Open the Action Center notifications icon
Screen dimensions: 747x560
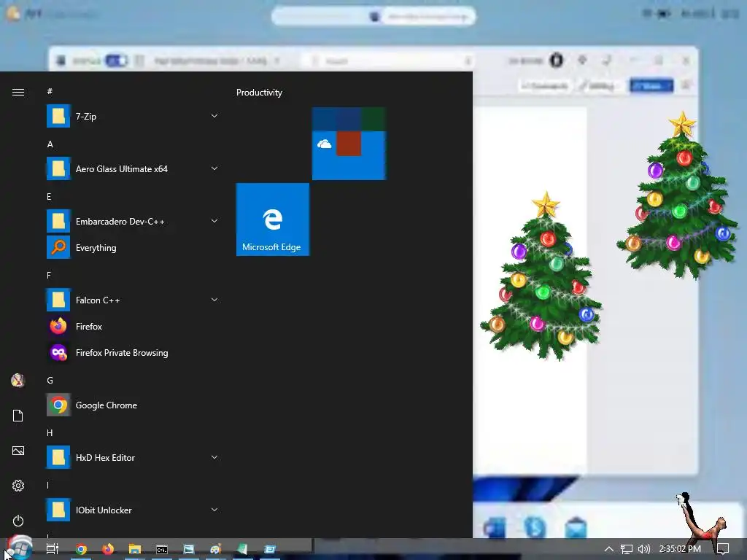(723, 549)
